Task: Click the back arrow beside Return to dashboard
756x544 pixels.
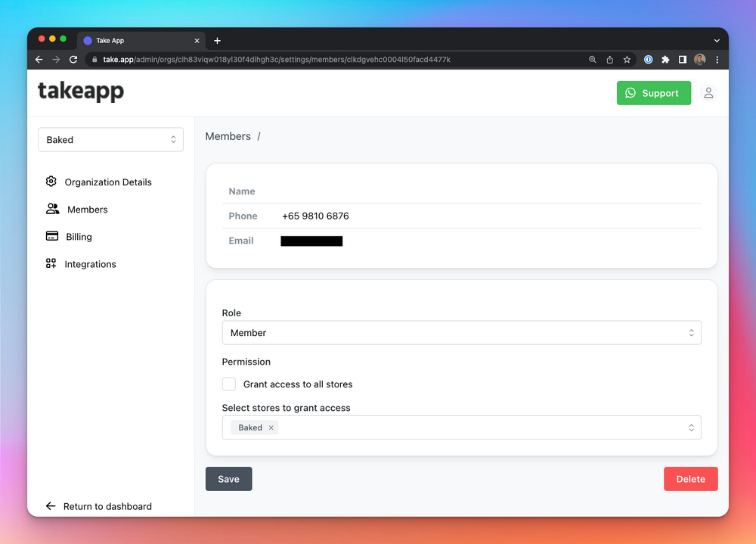Action: coord(51,506)
